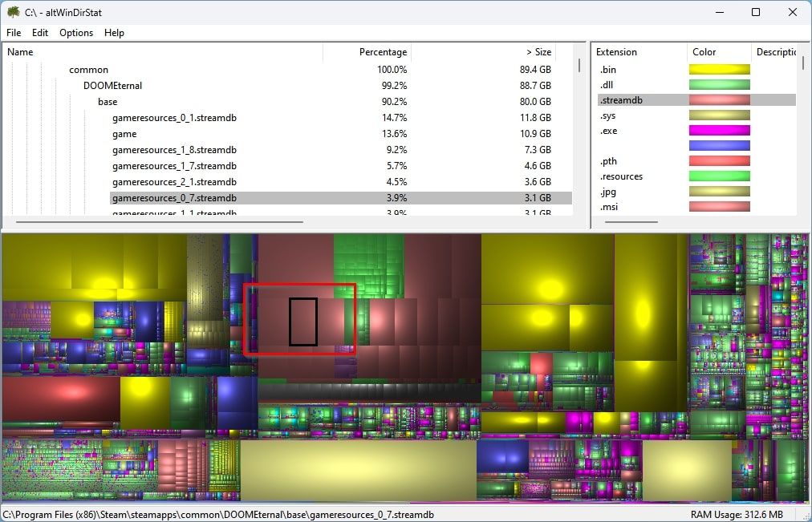
Task: Click the pink color swatch for .streamdb
Action: tap(719, 99)
